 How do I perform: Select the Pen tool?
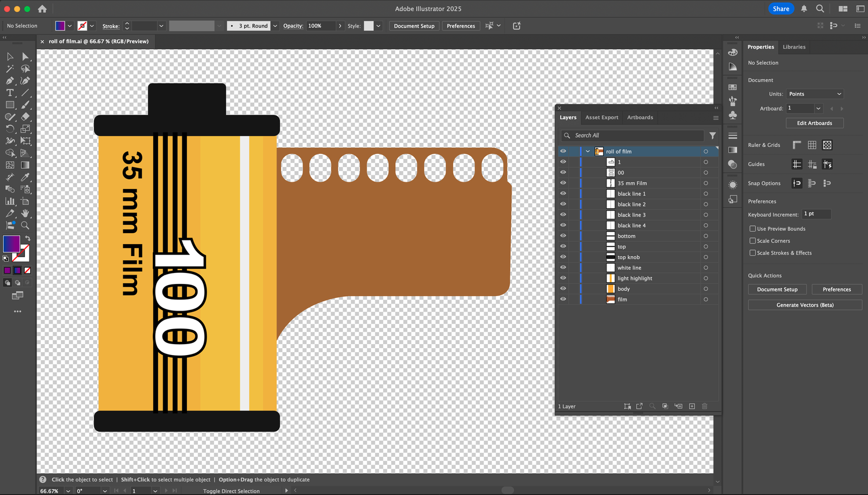[10, 81]
